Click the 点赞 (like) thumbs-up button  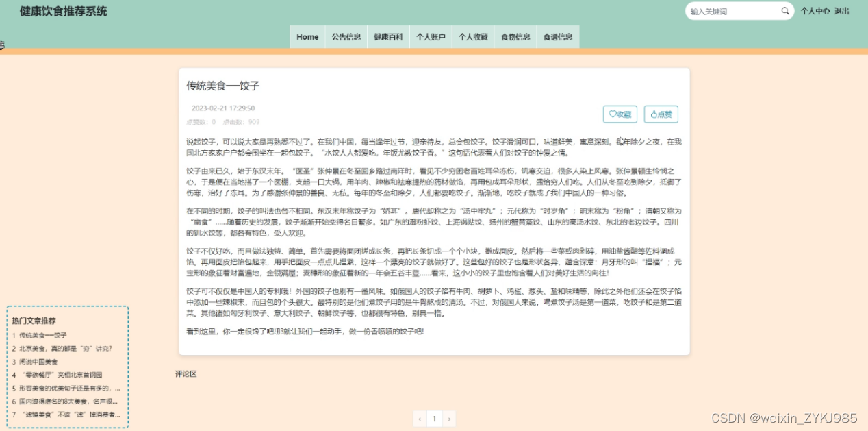point(661,114)
